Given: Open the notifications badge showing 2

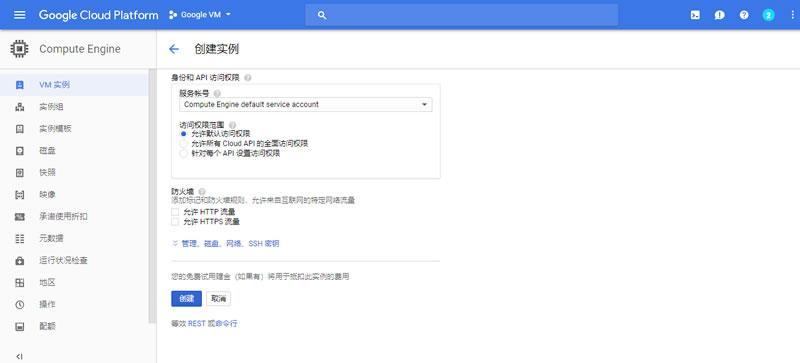Looking at the screenshot, I should tap(768, 15).
